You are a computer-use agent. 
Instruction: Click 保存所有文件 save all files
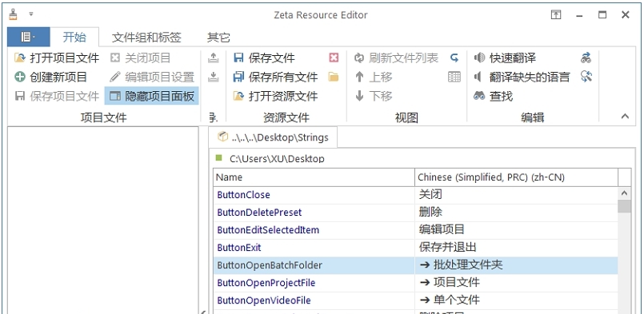275,77
